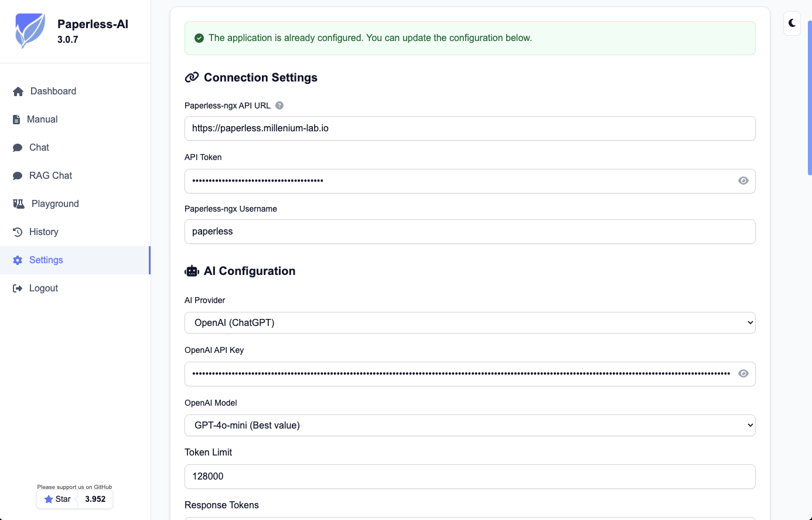Click the robot icon by AI Configuration

coord(192,271)
